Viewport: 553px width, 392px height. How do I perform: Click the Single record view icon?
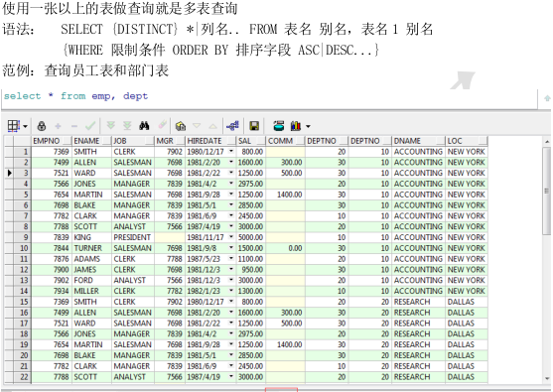[181, 126]
